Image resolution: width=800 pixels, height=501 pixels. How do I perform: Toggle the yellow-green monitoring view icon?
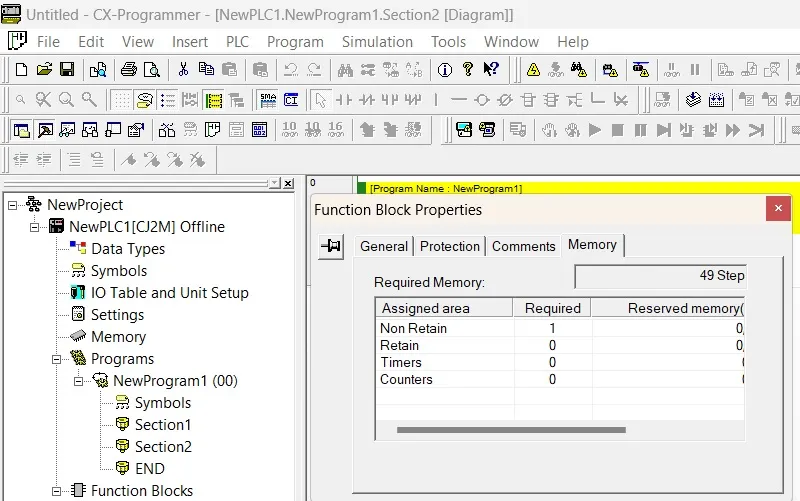(x=214, y=100)
